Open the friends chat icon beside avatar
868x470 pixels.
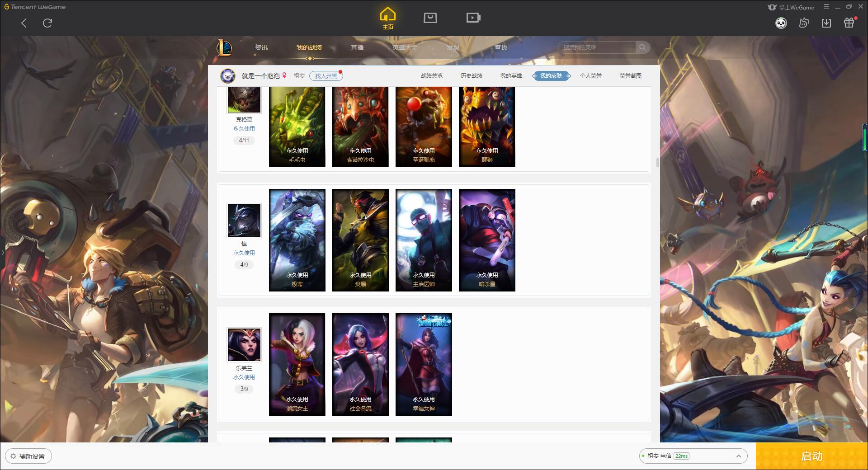804,23
